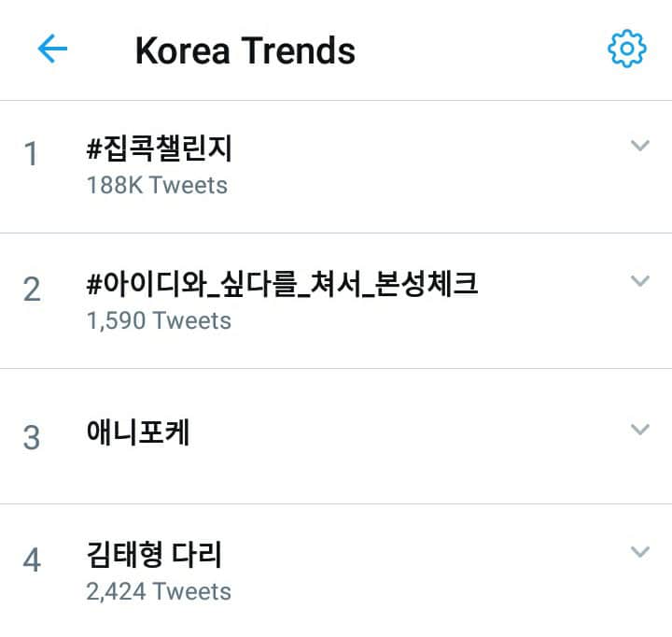672x637 pixels.
Task: Open the #집콕챌린지 hashtag trend
Action: (x=158, y=149)
